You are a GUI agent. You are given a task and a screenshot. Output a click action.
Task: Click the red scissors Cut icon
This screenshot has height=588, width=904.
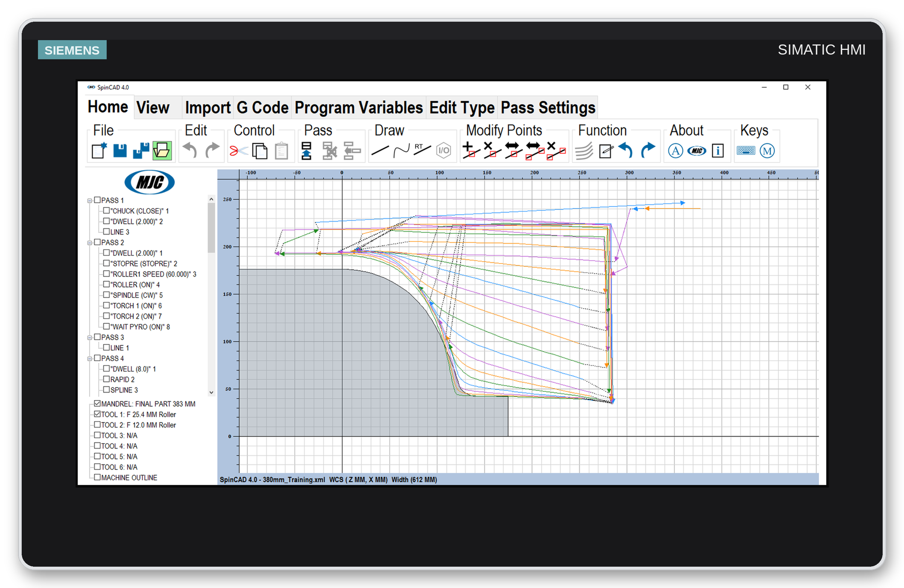click(238, 151)
